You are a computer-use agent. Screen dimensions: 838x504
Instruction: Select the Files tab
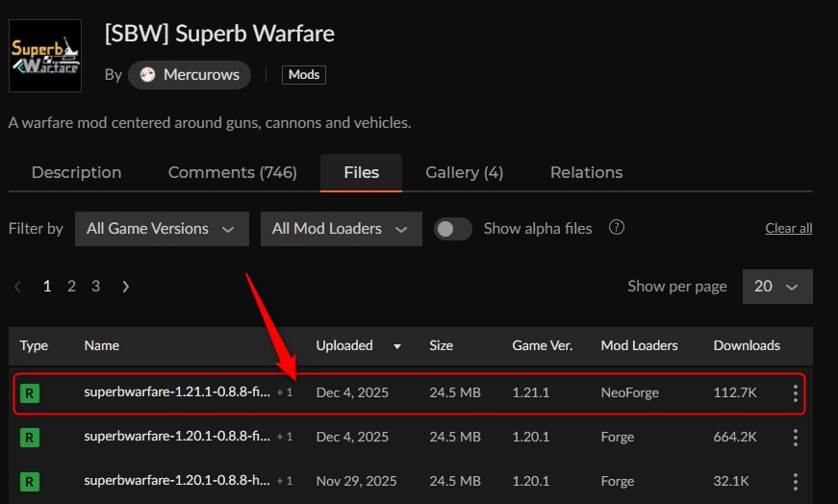(x=362, y=172)
